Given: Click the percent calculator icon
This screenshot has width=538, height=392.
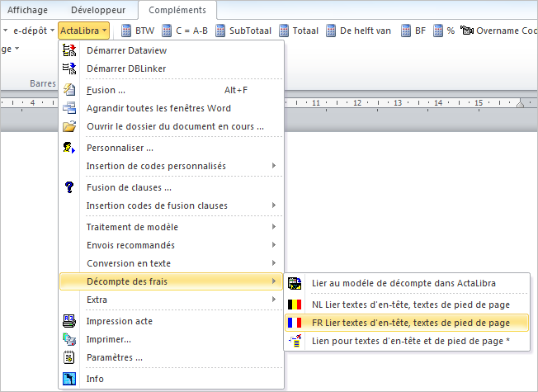Looking at the screenshot, I should coord(438,31).
